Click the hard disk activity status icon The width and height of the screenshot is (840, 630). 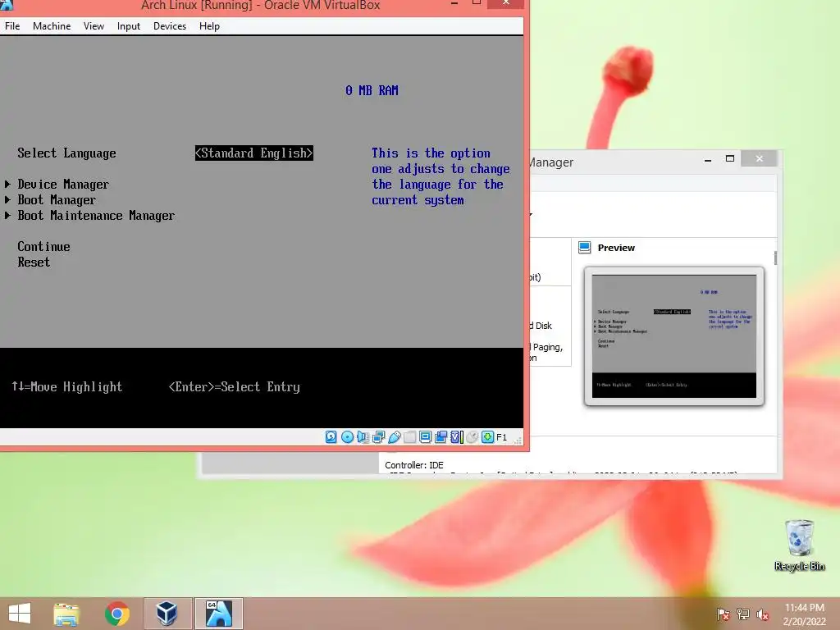coord(331,437)
